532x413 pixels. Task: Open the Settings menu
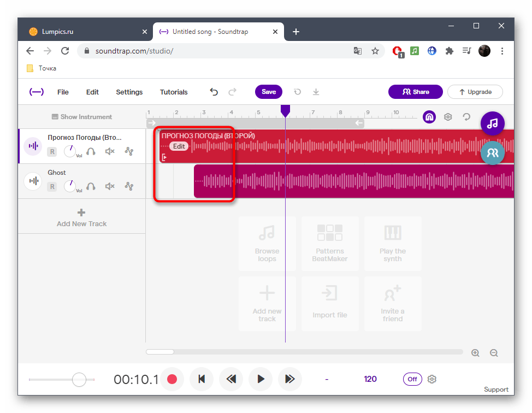pyautogui.click(x=129, y=92)
